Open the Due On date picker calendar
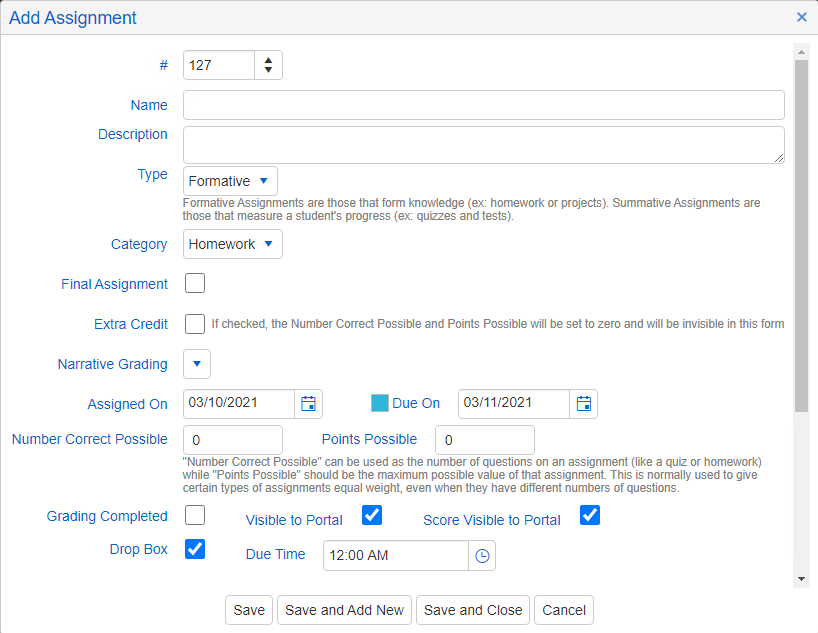The height and width of the screenshot is (633, 818). [x=583, y=404]
